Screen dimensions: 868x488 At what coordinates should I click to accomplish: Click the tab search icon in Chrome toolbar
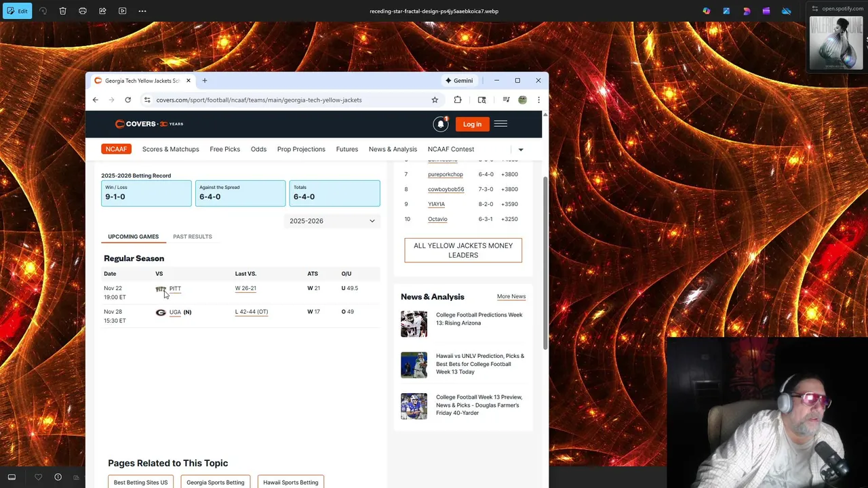coord(481,100)
